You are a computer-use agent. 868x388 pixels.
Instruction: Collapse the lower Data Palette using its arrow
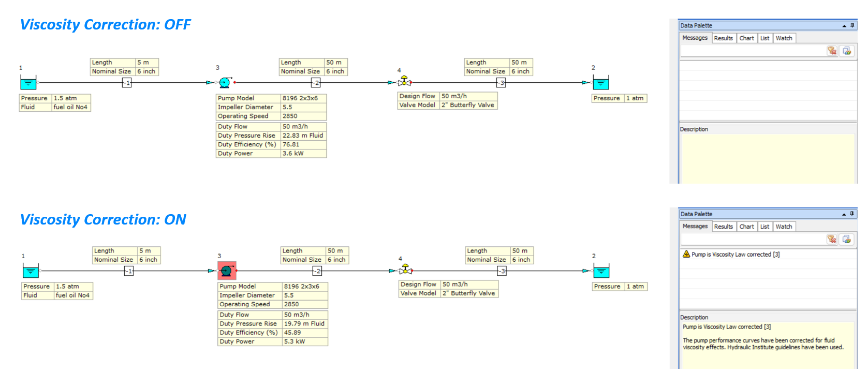tap(844, 214)
